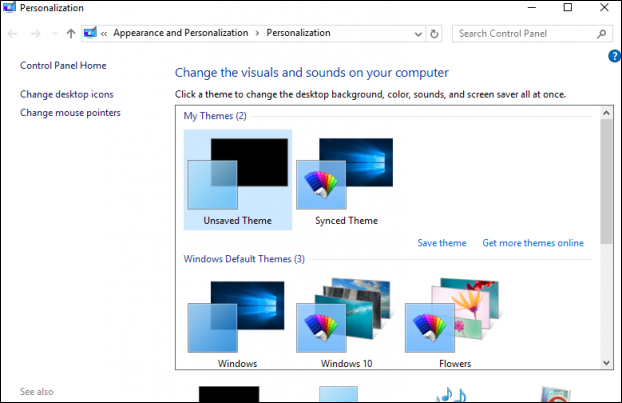Click the My Themes (2) heading
Image resolution: width=622 pixels, height=403 pixels.
[x=215, y=116]
